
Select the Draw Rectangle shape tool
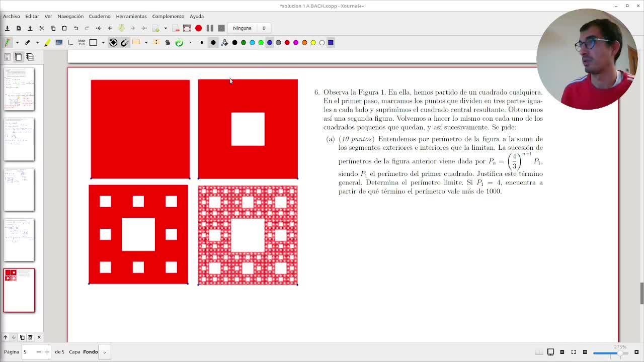[93, 43]
